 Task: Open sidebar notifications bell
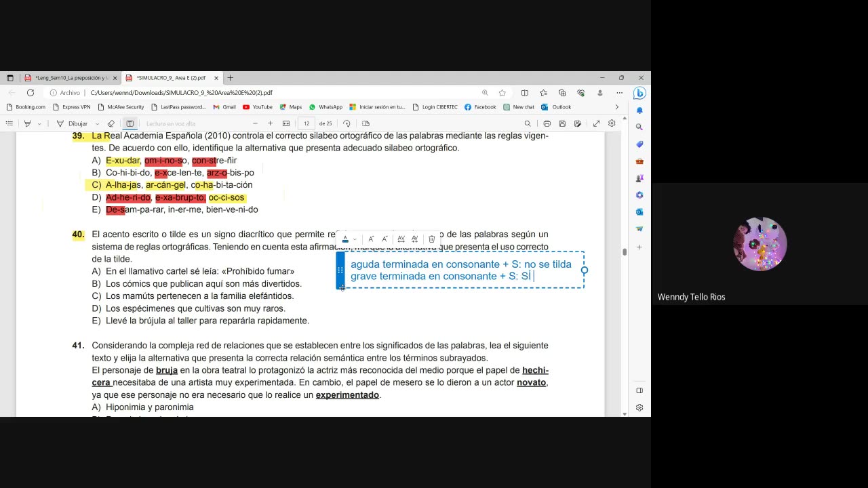coord(639,110)
